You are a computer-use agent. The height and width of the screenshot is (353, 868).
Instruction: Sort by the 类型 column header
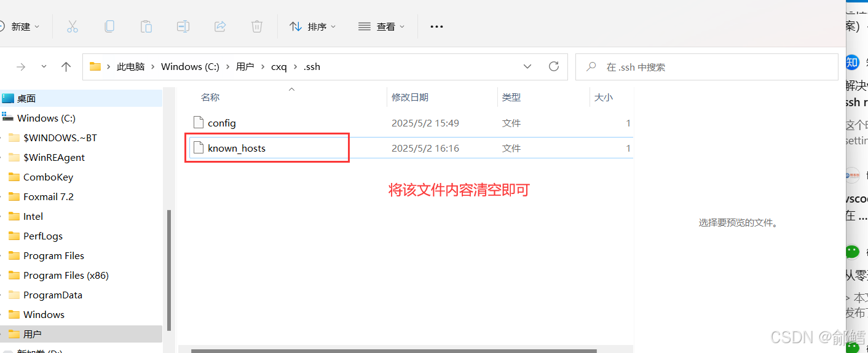click(x=511, y=97)
